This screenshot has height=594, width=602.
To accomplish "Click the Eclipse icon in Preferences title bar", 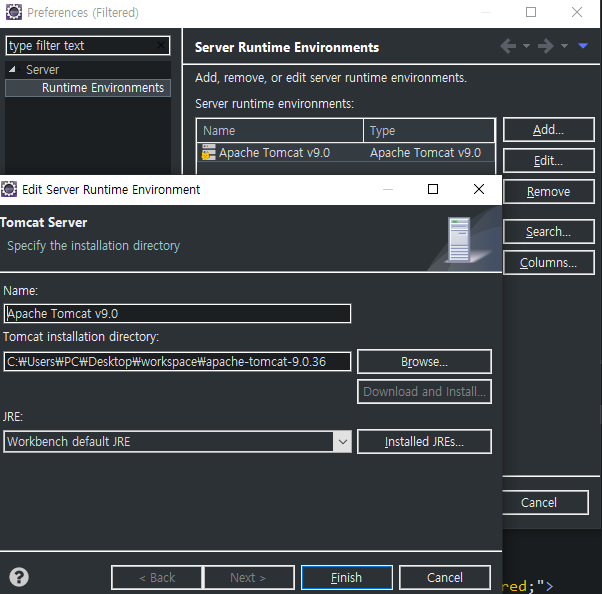I will point(14,12).
